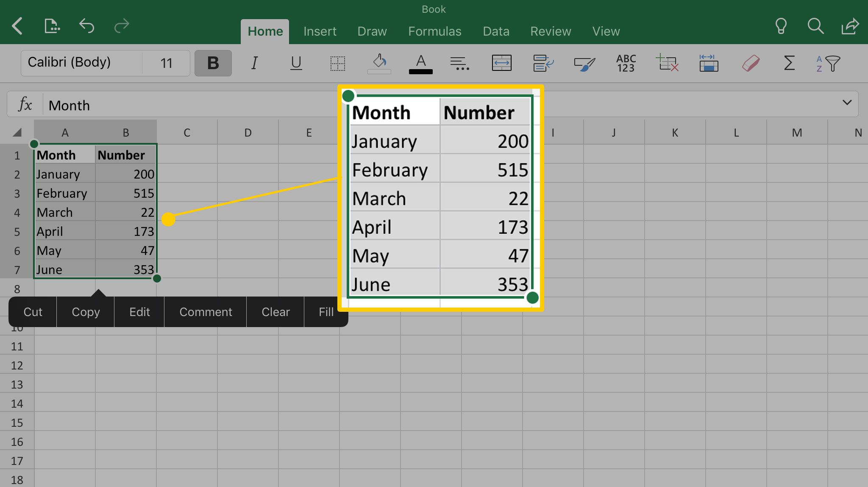868x487 pixels.
Task: Click the Clear button in context menu
Action: click(x=275, y=311)
